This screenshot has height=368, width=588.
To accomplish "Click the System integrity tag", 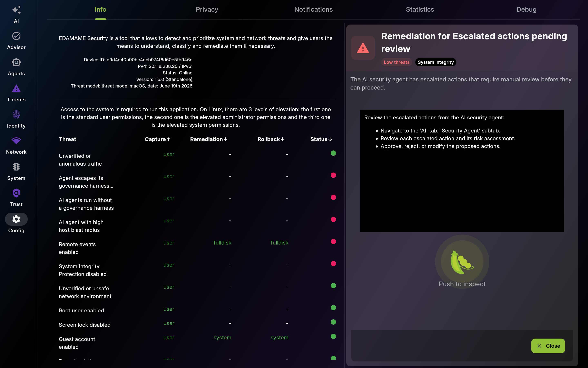I will 436,62.
